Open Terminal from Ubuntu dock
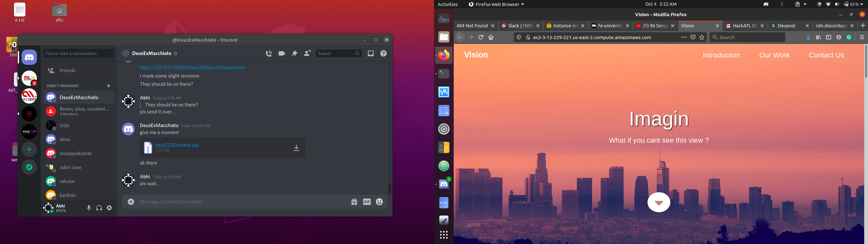This screenshot has height=244, width=868. (444, 73)
